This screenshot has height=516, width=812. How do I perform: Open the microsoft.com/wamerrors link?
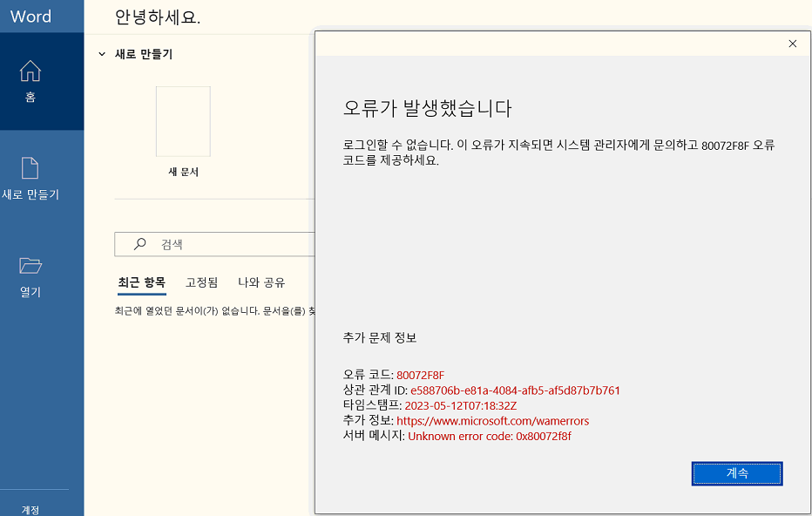coord(492,421)
